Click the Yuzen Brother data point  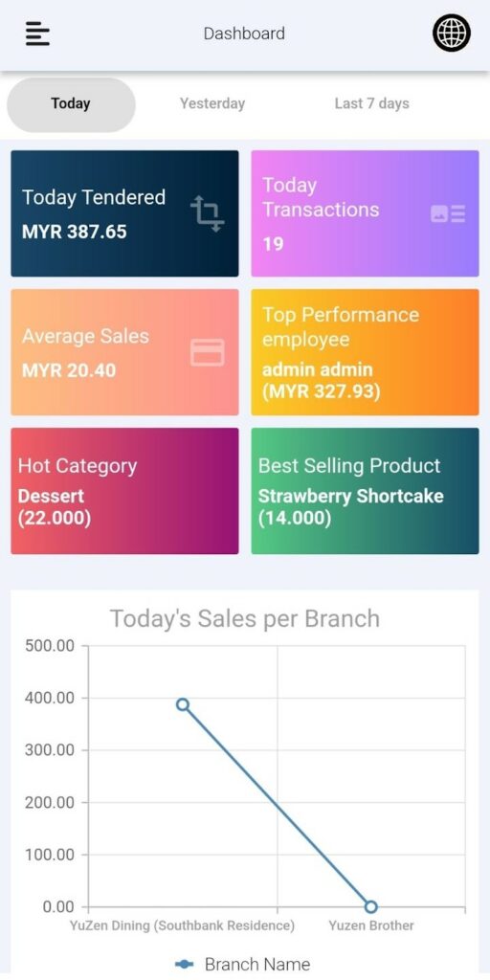[x=371, y=906]
